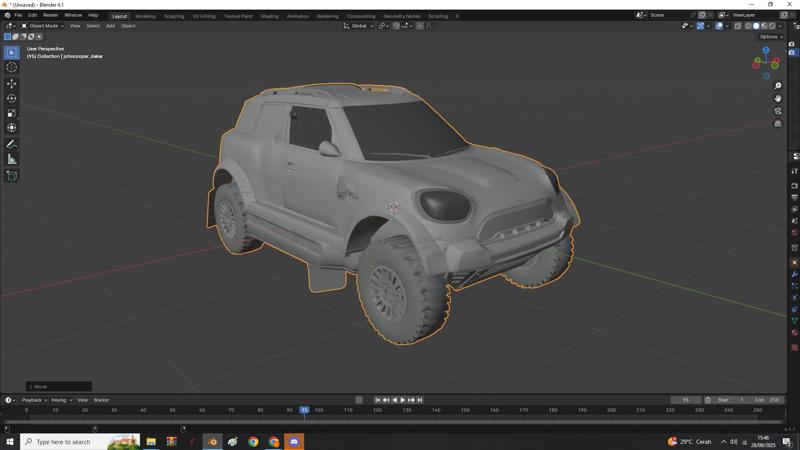Screen dimensions: 800x450
Task: Expand the viewport shading options arrow
Action: (780, 26)
